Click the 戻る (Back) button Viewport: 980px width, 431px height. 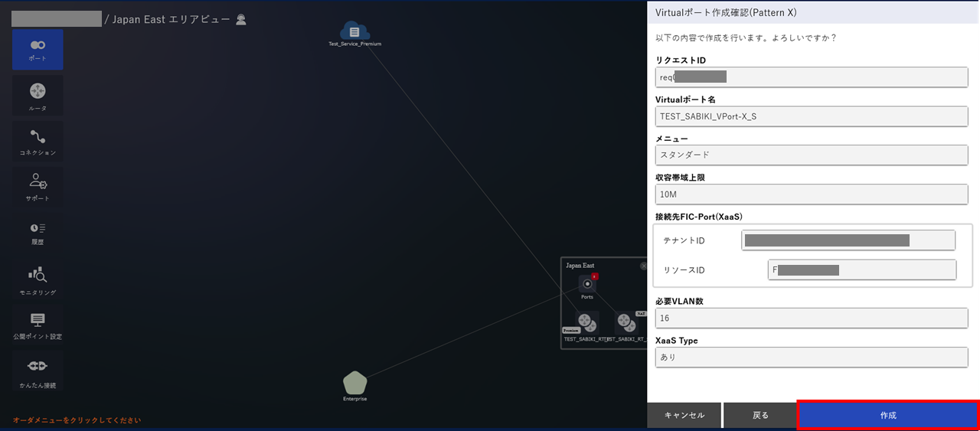(760, 415)
